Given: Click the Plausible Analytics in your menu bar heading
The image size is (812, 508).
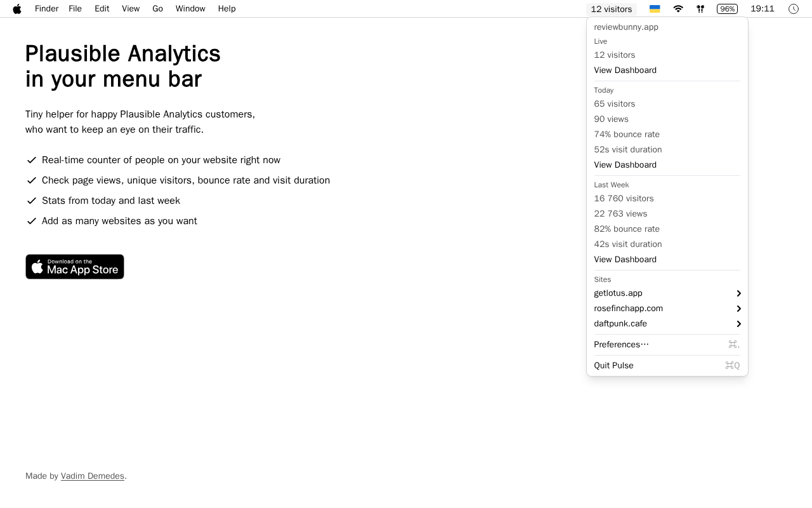Looking at the screenshot, I should (x=123, y=66).
